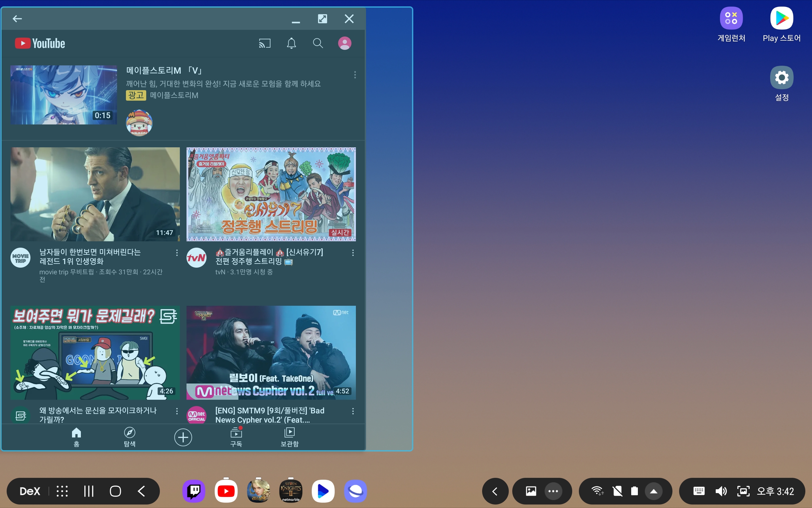Open battery status icon in tray
The image size is (812, 508).
pos(634,491)
